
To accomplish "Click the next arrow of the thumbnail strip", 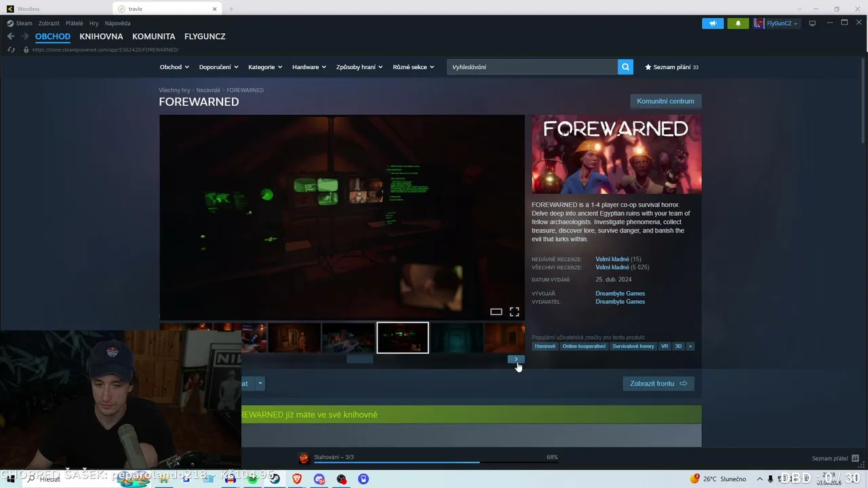I will (516, 359).
